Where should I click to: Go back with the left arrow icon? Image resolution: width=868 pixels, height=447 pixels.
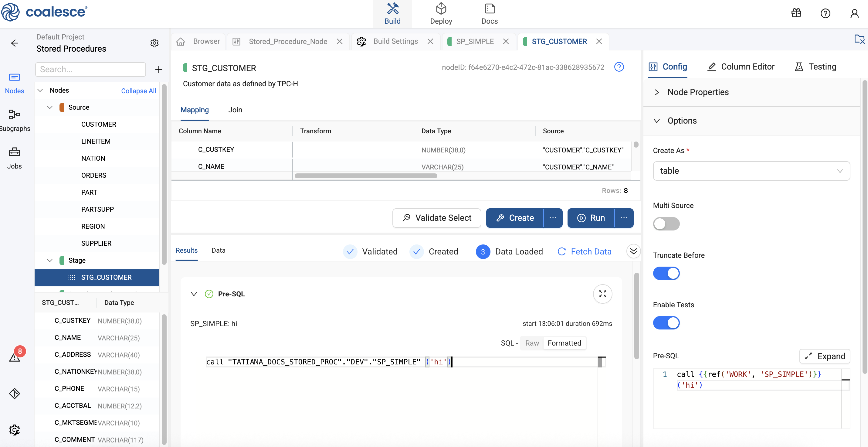[x=15, y=43]
